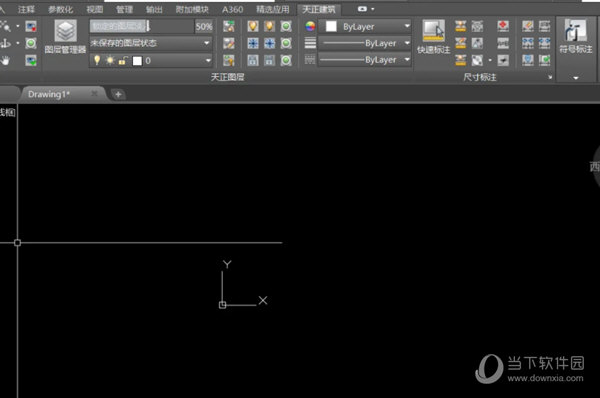Click the zoom magnifier tool icon

coord(5,26)
